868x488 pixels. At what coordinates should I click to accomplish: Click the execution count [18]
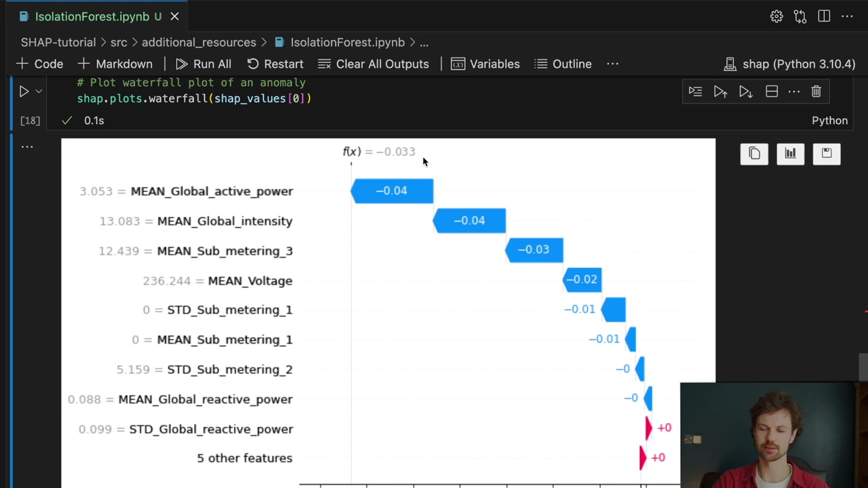30,121
